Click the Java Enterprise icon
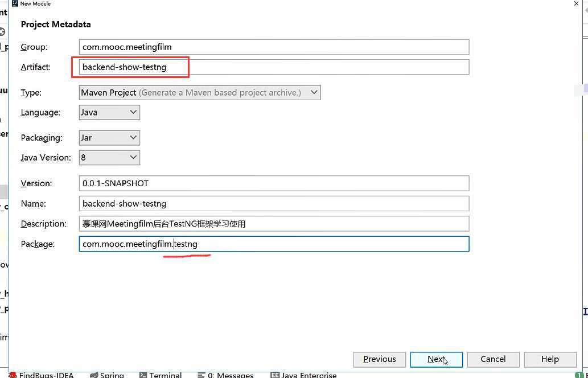This screenshot has height=378, width=588. tap(275, 375)
